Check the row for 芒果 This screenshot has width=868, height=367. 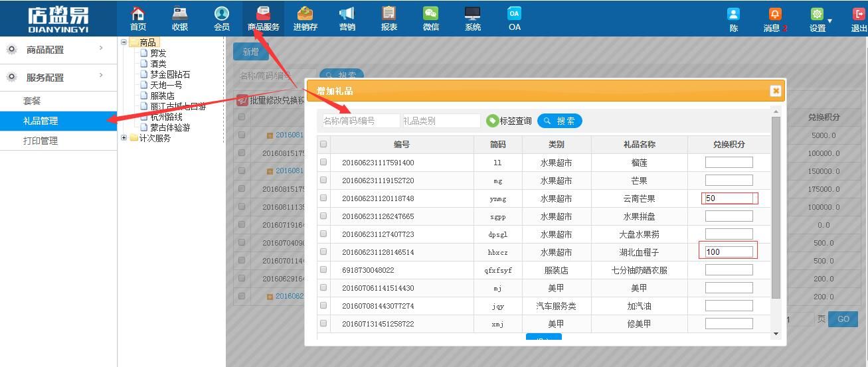pos(323,180)
